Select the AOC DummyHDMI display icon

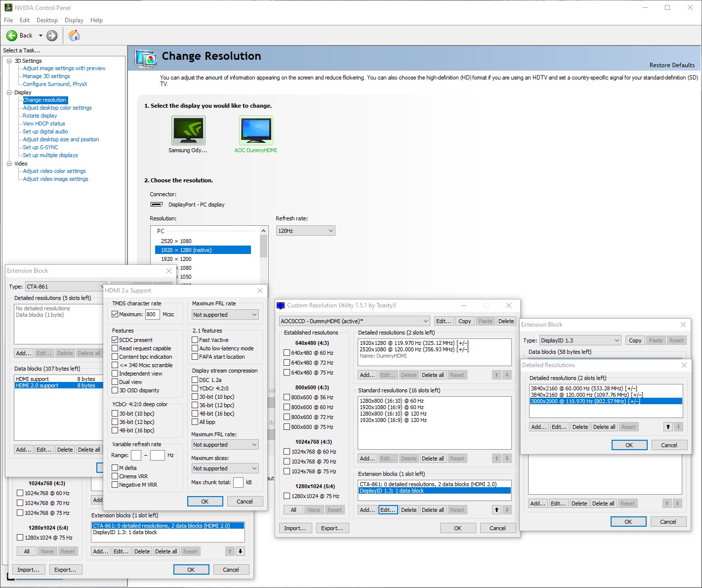coord(255,130)
